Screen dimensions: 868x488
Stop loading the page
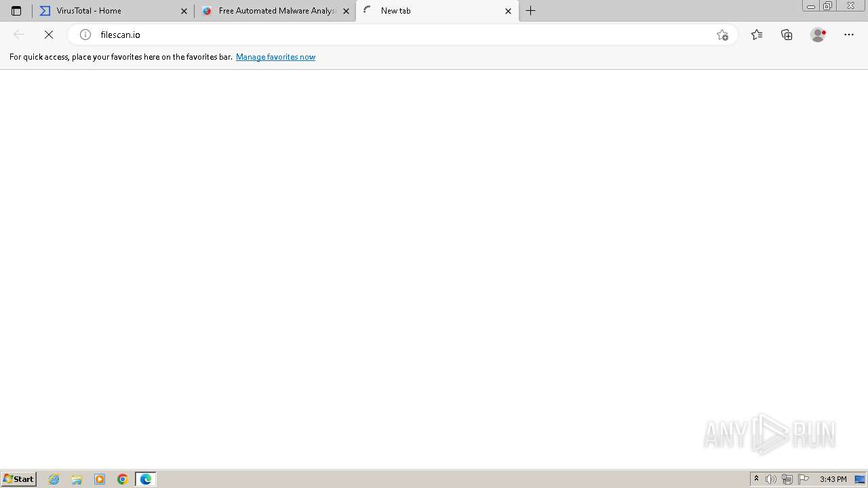tap(49, 35)
